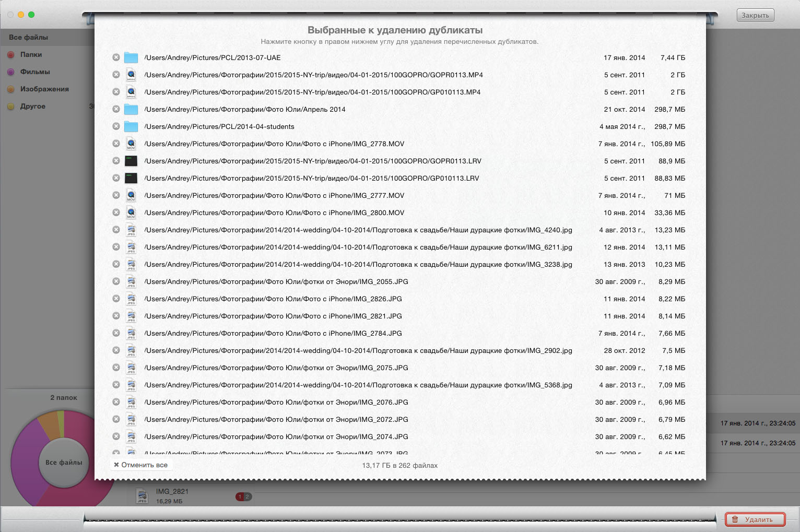Remove IMG_2055.JPG from deletion list
This screenshot has width=800, height=532.
116,281
